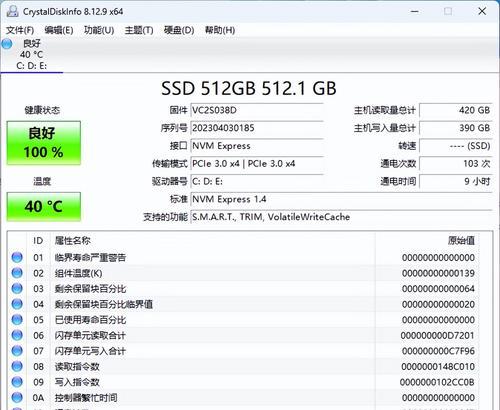
Task: Click the standard field NVM Express 1.4
Action: pyautogui.click(x=341, y=199)
